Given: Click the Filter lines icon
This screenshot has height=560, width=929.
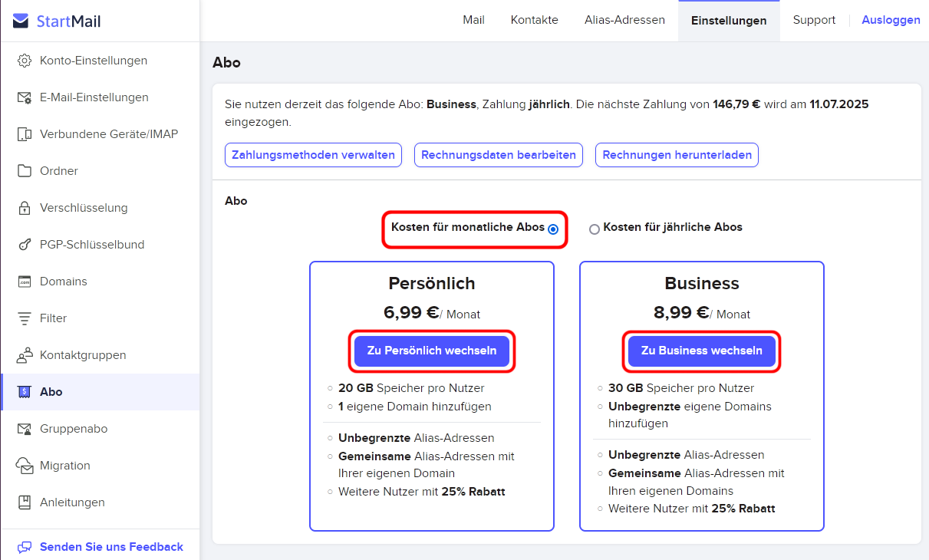Looking at the screenshot, I should click(x=25, y=318).
